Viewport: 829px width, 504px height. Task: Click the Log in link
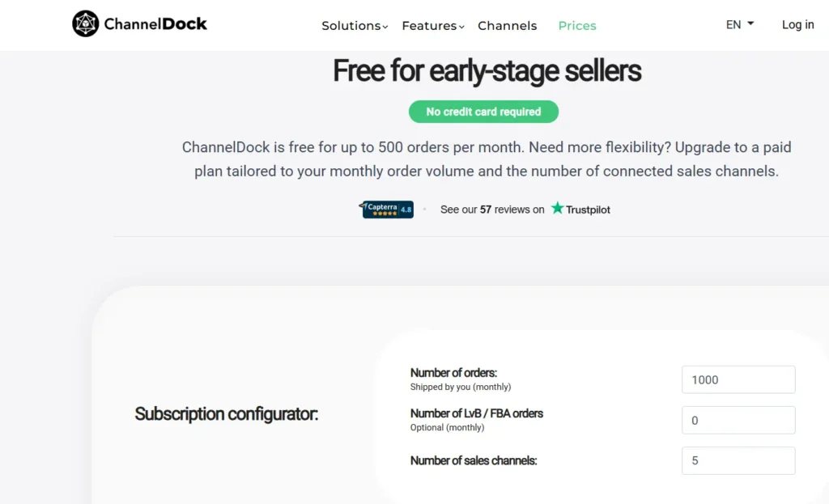pos(797,24)
